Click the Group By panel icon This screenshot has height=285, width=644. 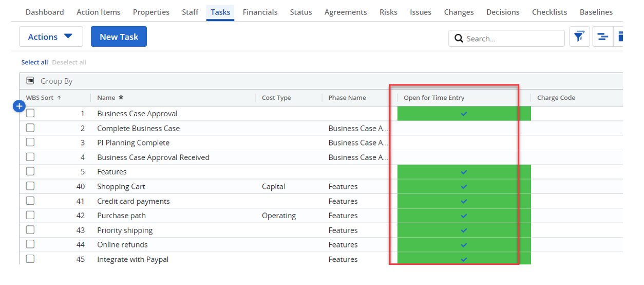30,81
